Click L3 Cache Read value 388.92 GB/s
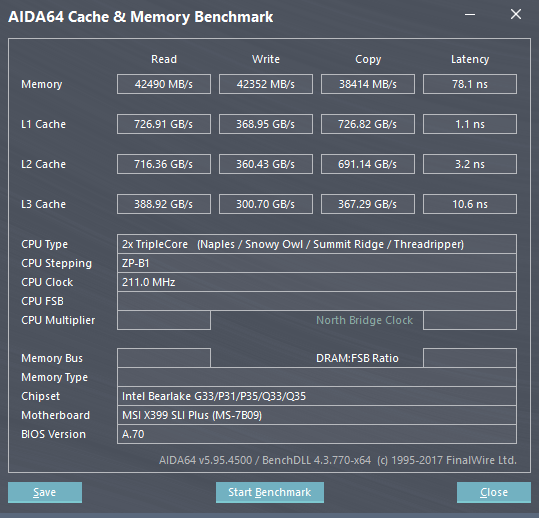 click(164, 204)
